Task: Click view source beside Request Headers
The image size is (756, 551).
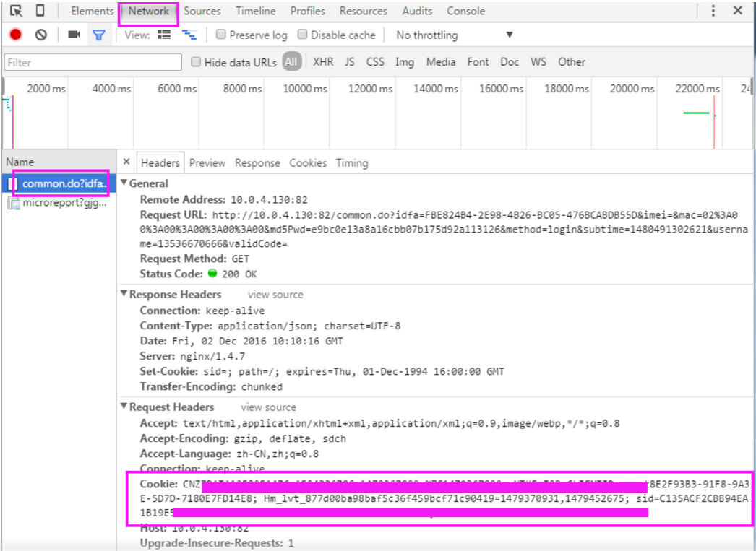Action: pos(268,407)
